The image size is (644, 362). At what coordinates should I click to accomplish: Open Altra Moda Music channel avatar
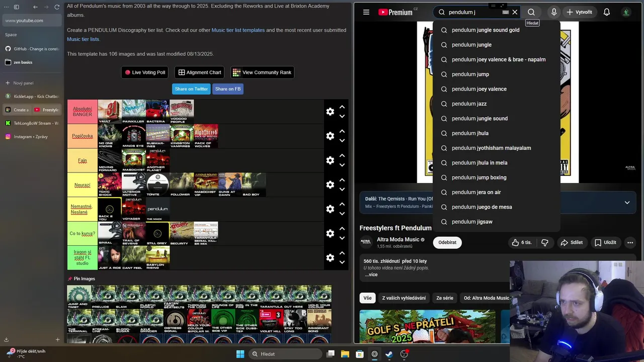(366, 242)
